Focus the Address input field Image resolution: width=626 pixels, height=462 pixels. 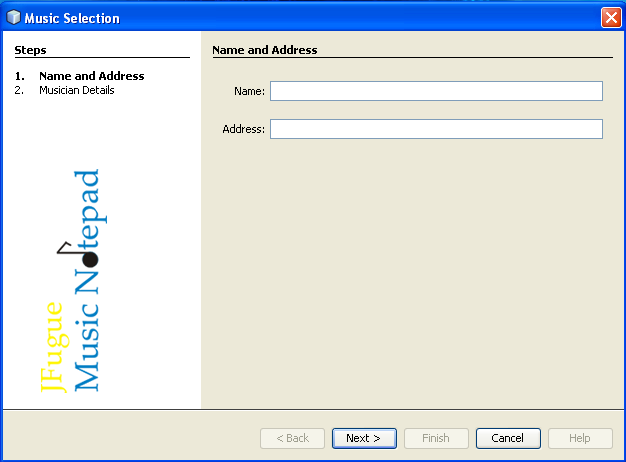[436, 129]
